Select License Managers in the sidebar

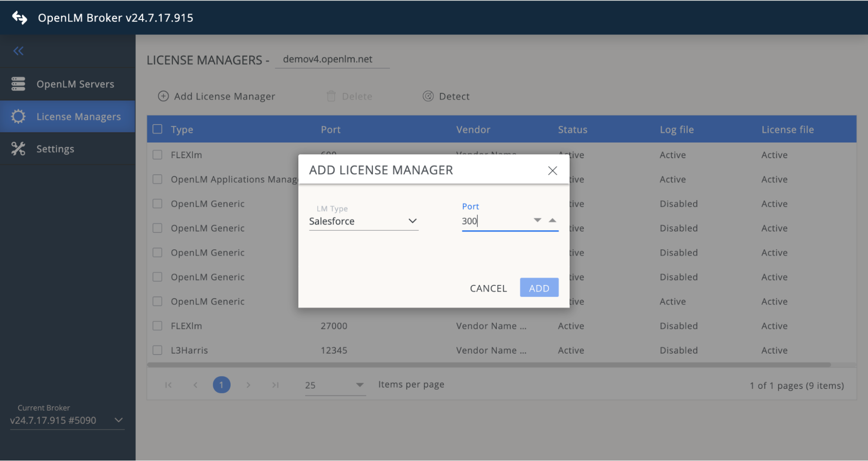coord(78,116)
